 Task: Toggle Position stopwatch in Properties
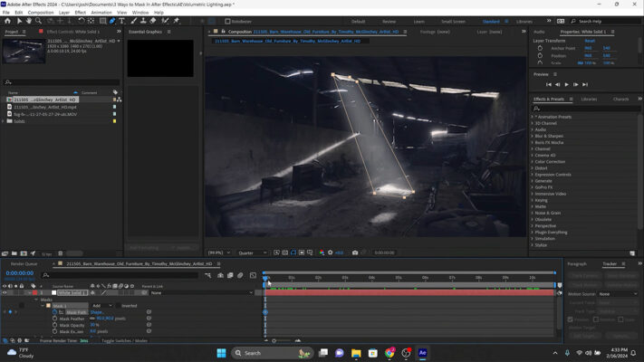coord(540,55)
